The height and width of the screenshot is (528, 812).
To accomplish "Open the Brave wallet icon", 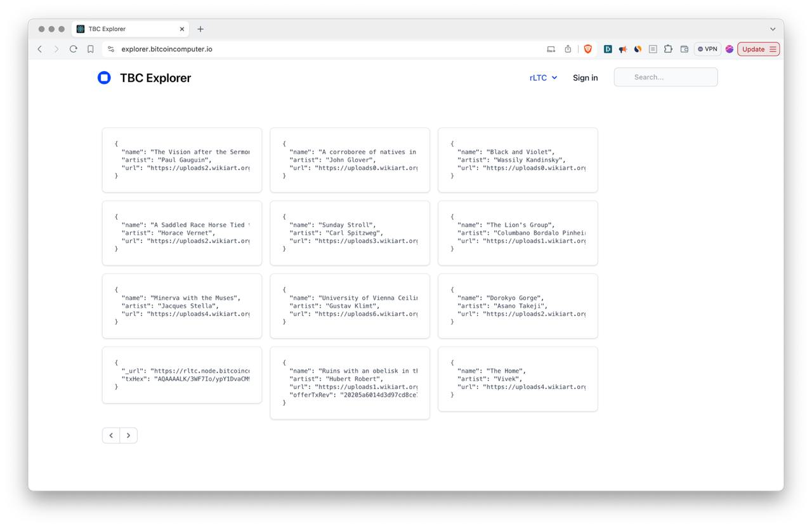I will [x=684, y=49].
